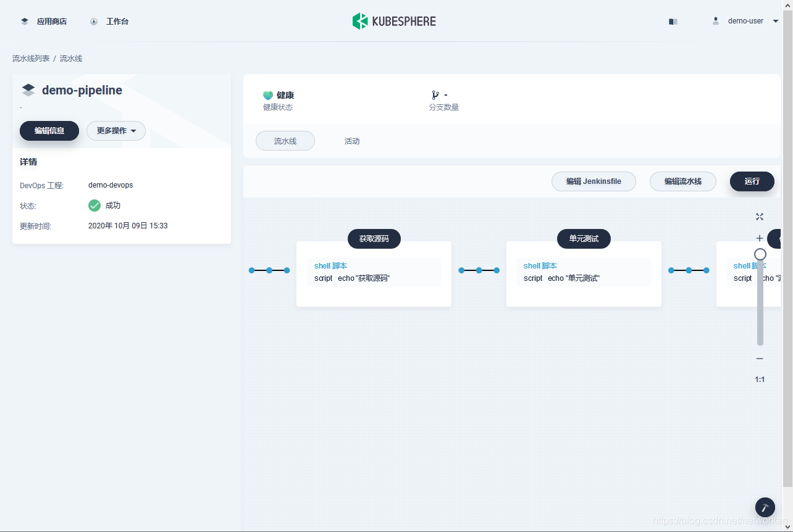The height and width of the screenshot is (532, 793).
Task: Open the 工作台 workbench icon
Action: (94, 22)
